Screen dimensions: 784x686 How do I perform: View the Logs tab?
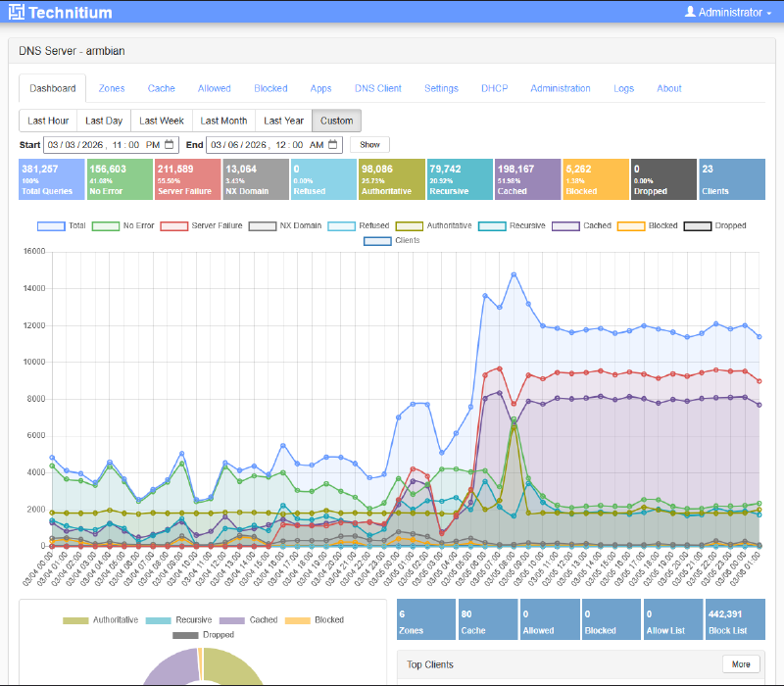point(623,88)
